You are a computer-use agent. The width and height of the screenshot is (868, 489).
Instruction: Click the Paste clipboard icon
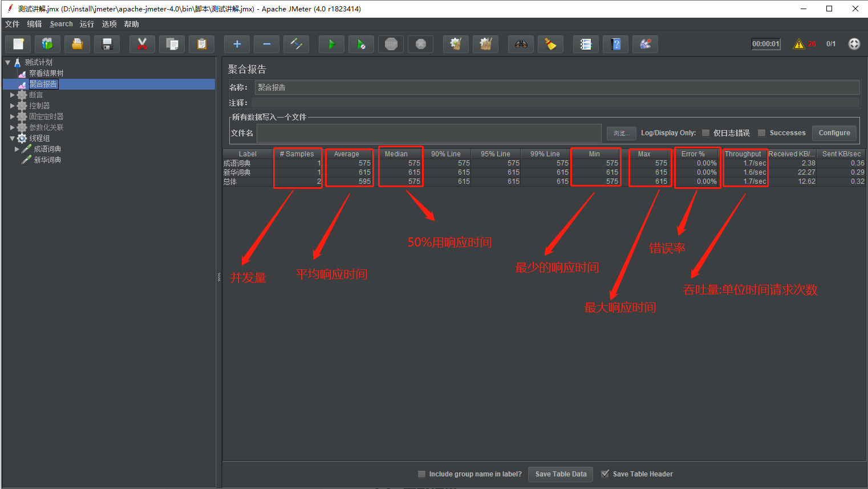pos(202,44)
